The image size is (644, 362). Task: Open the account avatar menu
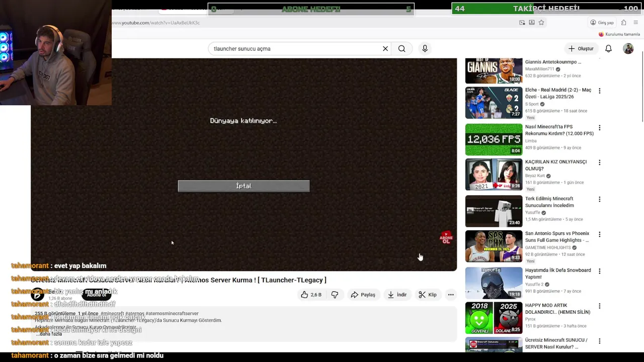pos(628,49)
